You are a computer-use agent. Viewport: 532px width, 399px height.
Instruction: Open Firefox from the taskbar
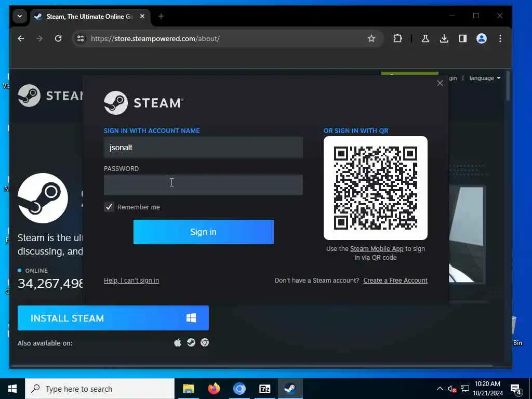[214, 389]
